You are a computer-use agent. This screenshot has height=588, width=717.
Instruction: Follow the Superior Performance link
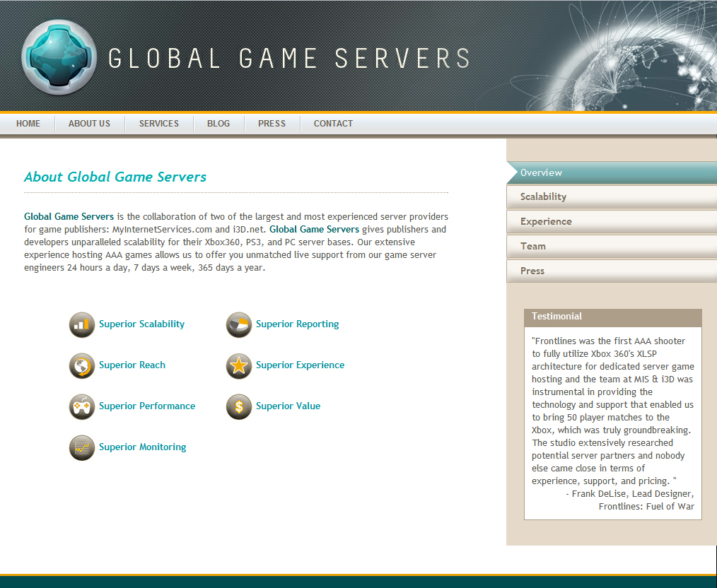(147, 406)
